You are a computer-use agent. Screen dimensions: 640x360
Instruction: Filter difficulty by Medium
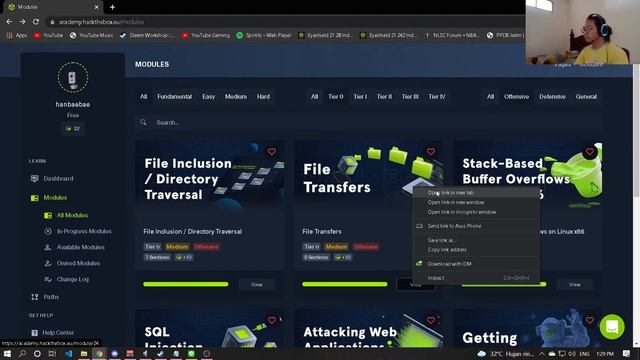click(x=236, y=97)
